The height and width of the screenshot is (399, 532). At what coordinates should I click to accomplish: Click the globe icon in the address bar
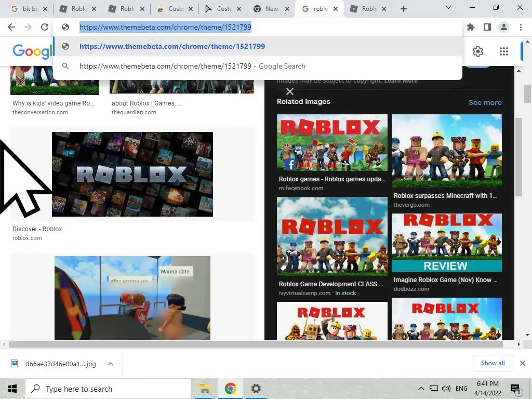click(x=65, y=27)
